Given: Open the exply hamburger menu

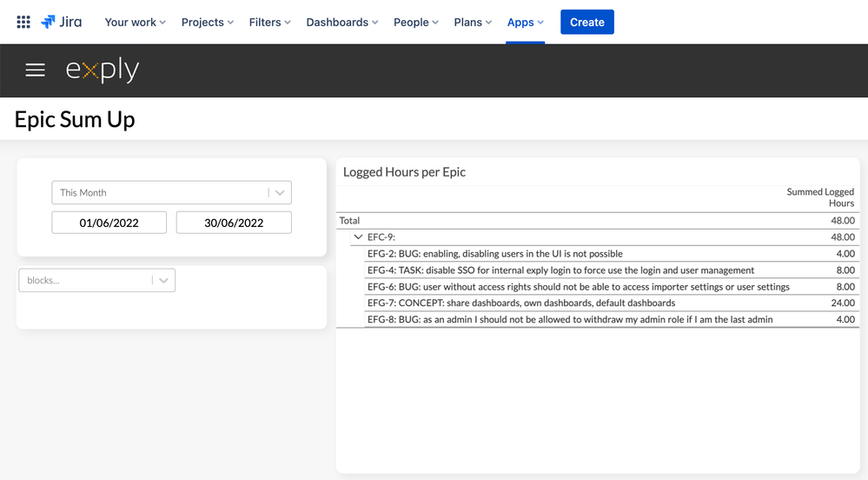Looking at the screenshot, I should [35, 70].
